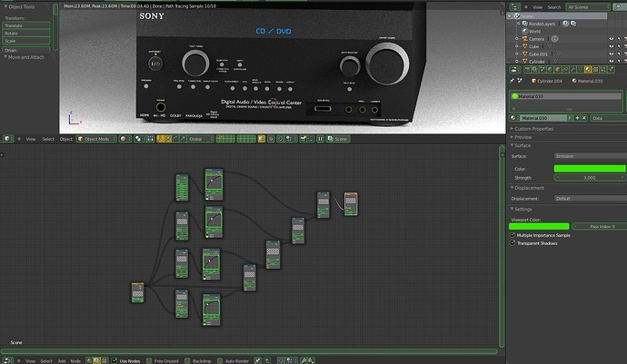Click the outliner search magnifier icon
Image resolution: width=627 pixels, height=364 pixels.
point(618,6)
